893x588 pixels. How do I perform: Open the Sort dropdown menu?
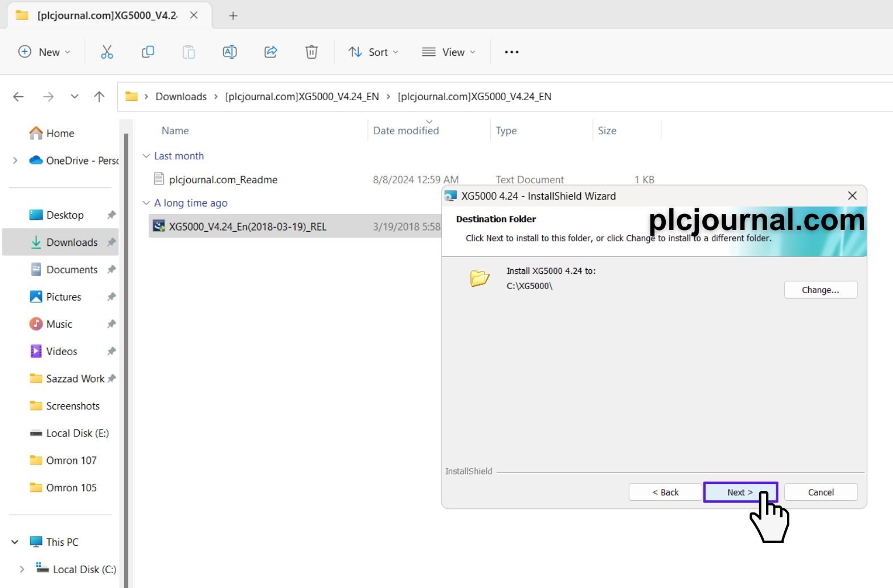(x=373, y=52)
